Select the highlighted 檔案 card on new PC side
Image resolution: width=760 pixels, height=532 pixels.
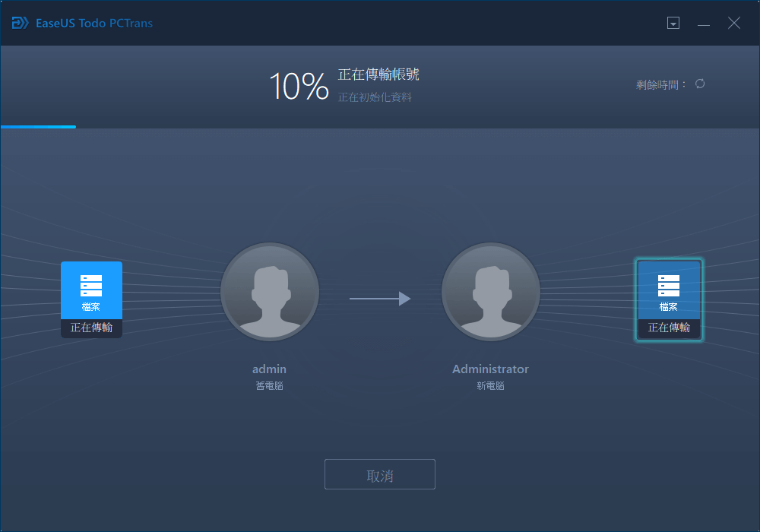click(669, 290)
